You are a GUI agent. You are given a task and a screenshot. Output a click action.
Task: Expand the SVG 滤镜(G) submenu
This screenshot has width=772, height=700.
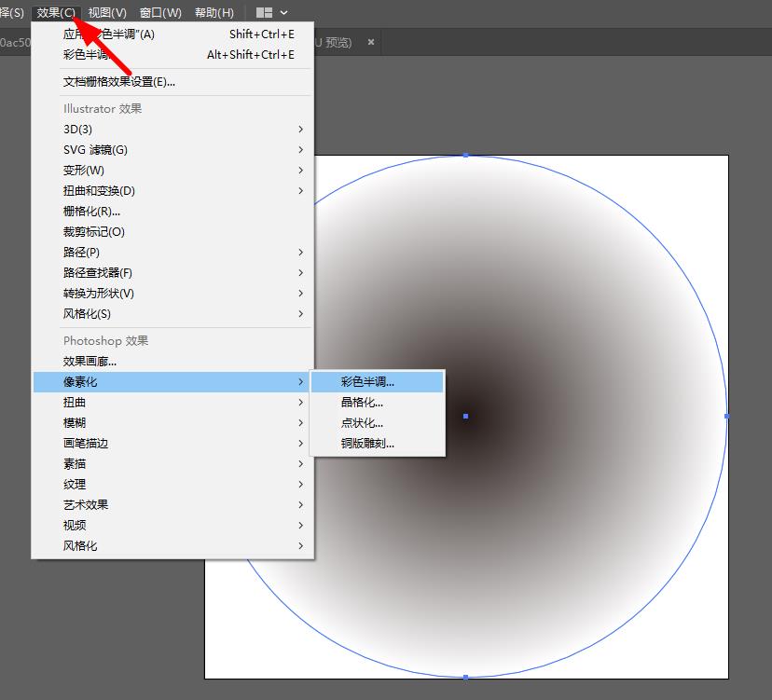tap(172, 150)
